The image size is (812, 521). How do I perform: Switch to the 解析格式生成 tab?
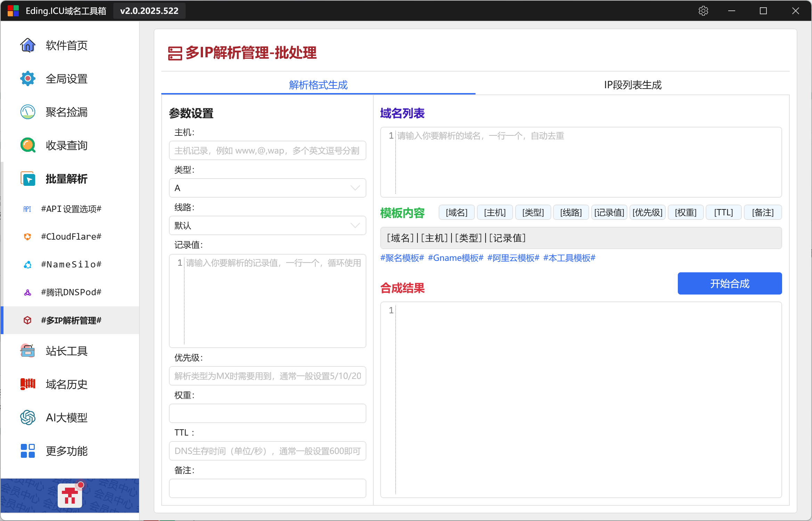click(318, 85)
